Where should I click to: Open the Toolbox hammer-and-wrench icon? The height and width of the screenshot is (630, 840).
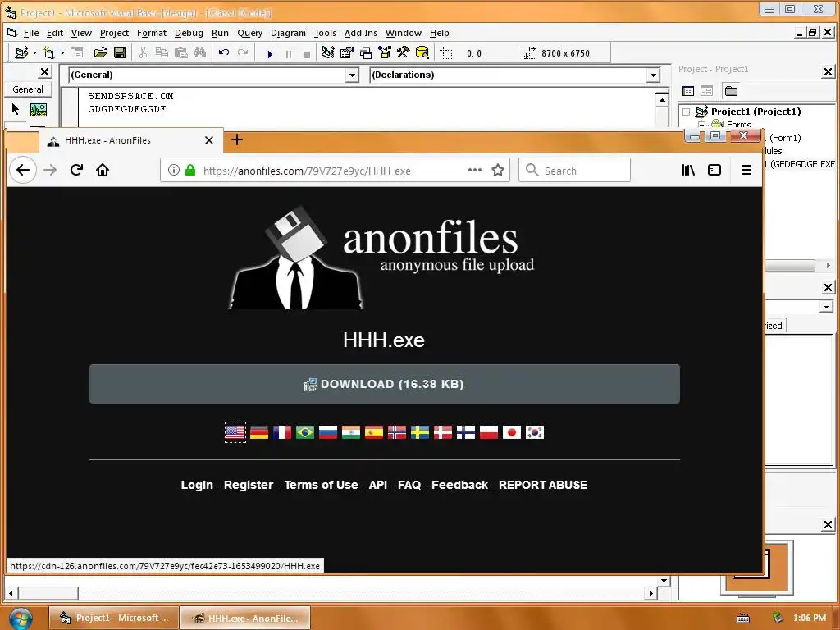click(404, 52)
